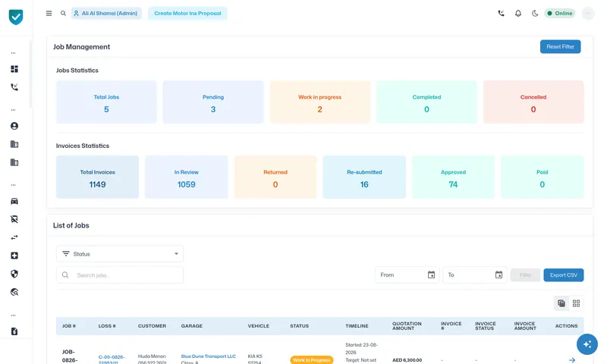
Task: Select the Pending jobs card
Action: point(213,102)
